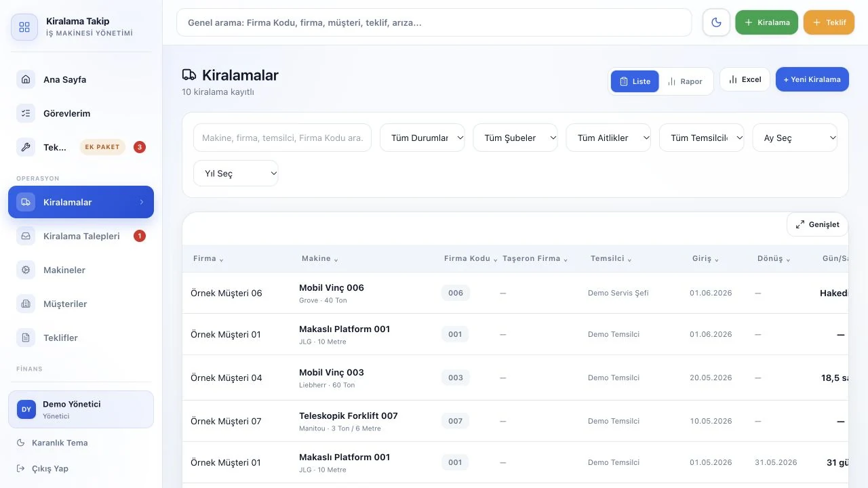Click the wrench icon beside EK PAKET
The image size is (868, 488).
pos(26,147)
